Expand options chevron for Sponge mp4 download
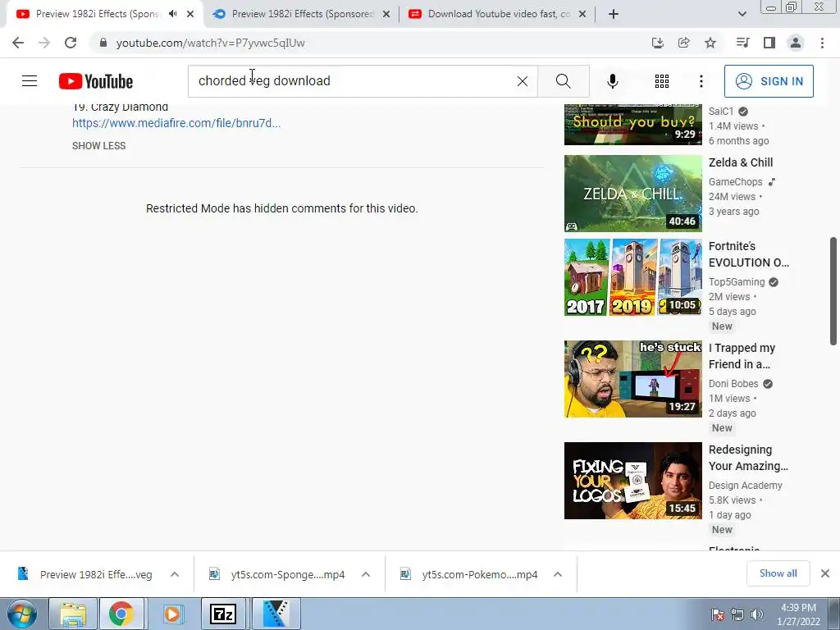 pyautogui.click(x=366, y=574)
